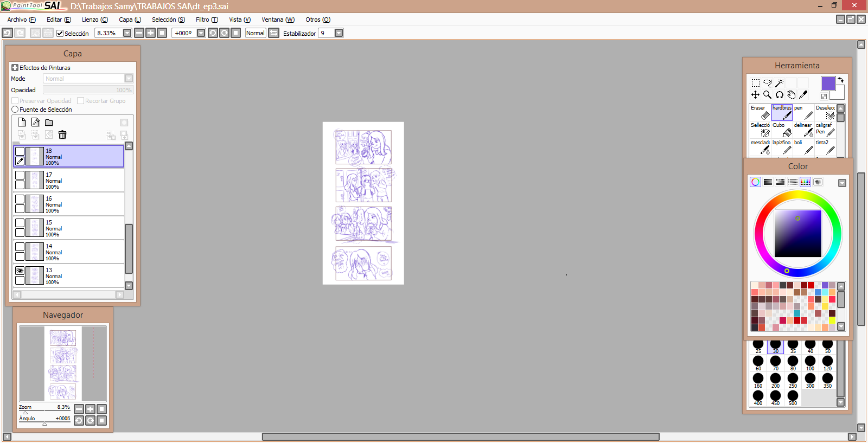Choose the Cubo bucket fill tool
Image resolution: width=868 pixels, height=443 pixels.
[x=782, y=130]
